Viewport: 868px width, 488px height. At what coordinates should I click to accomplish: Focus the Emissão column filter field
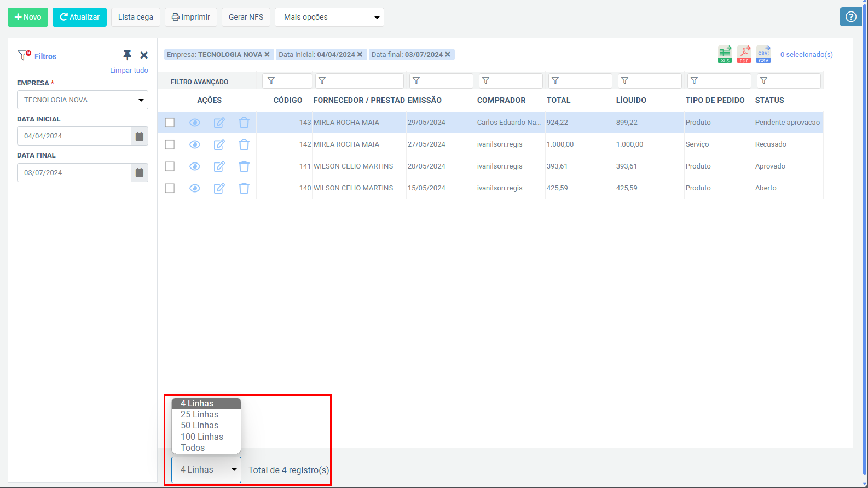pyautogui.click(x=441, y=81)
